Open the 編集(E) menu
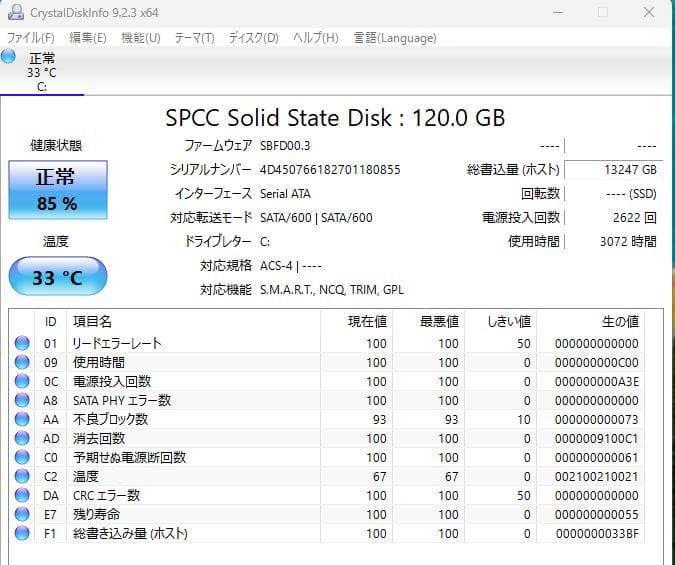The height and width of the screenshot is (565, 675). click(x=87, y=38)
